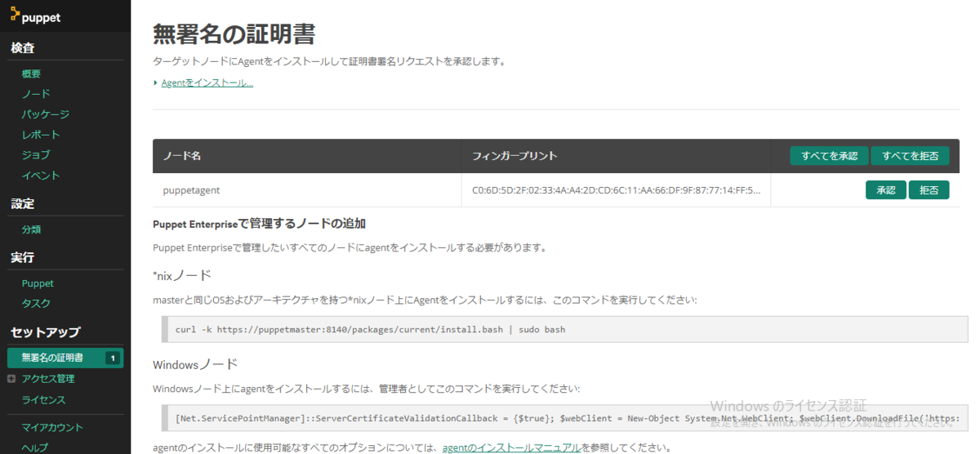
Task: Open アクセス管理 in the sidebar
Action: pos(48,379)
